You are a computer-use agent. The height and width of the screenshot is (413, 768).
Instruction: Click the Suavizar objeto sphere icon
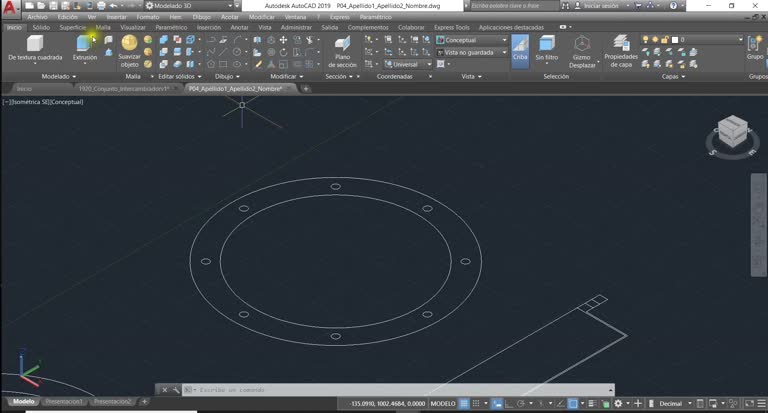click(129, 43)
